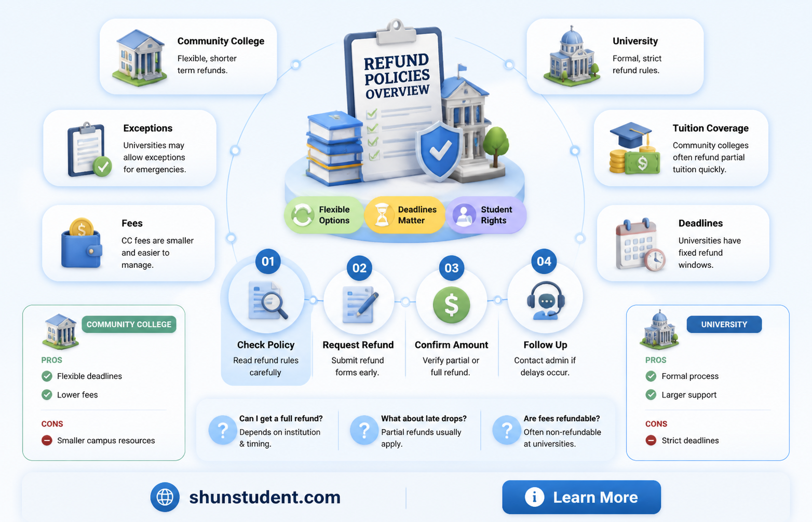Click the University domed building icon in top card
The width and height of the screenshot is (812, 522).
tap(572, 56)
